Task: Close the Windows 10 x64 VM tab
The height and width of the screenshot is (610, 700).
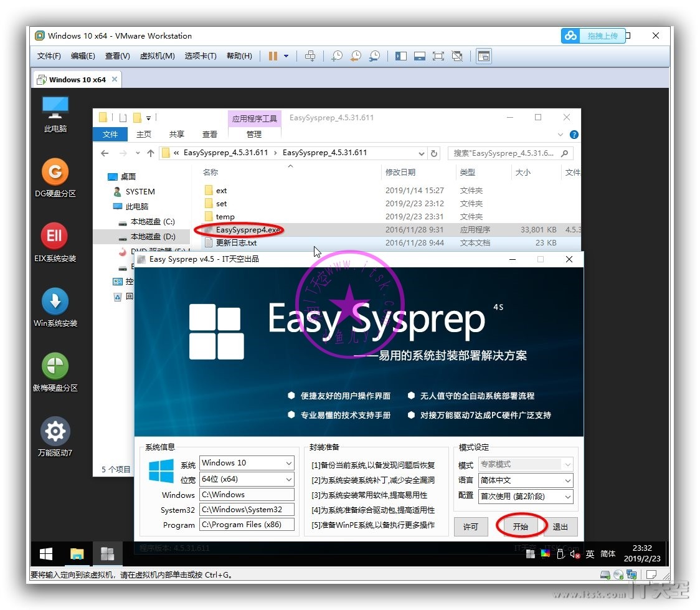Action: pos(115,79)
